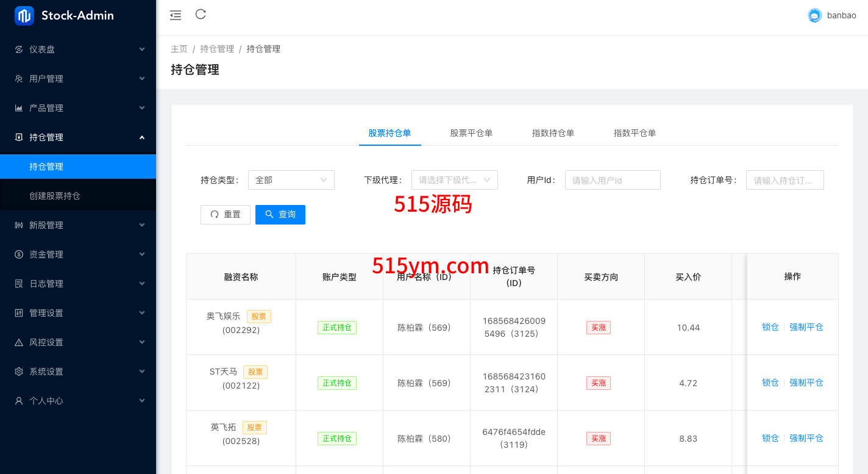Open the 下级代理 dropdown
Screen dimensions: 868x474
click(454, 180)
